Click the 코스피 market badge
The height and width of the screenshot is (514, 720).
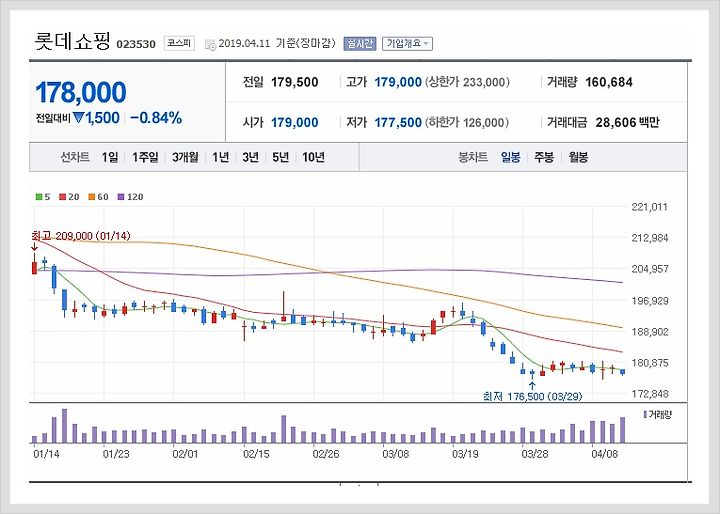coord(180,43)
